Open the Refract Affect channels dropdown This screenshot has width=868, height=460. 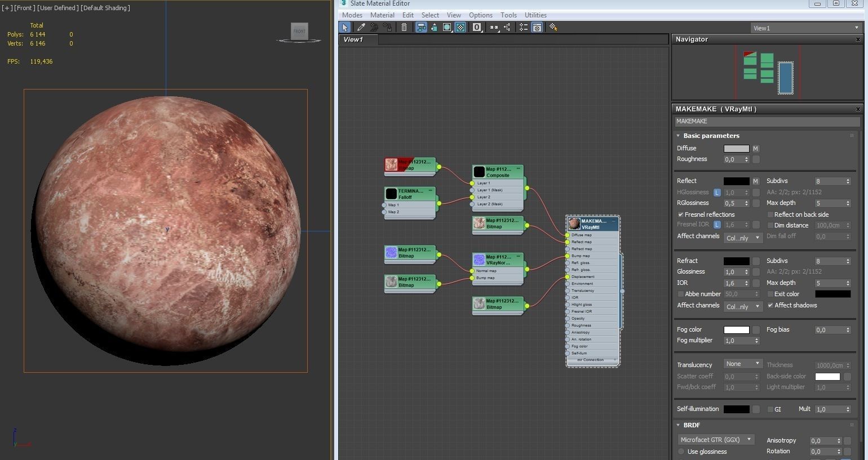[x=743, y=307]
